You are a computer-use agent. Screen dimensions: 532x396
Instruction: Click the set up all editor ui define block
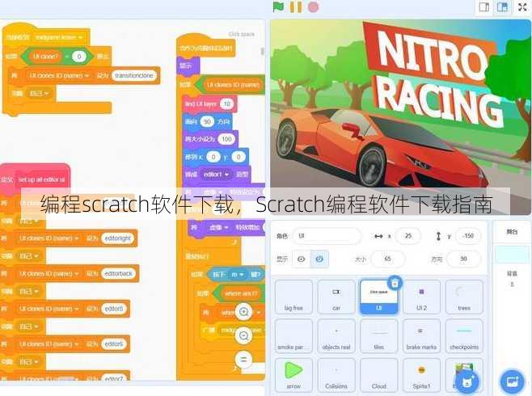(35, 179)
